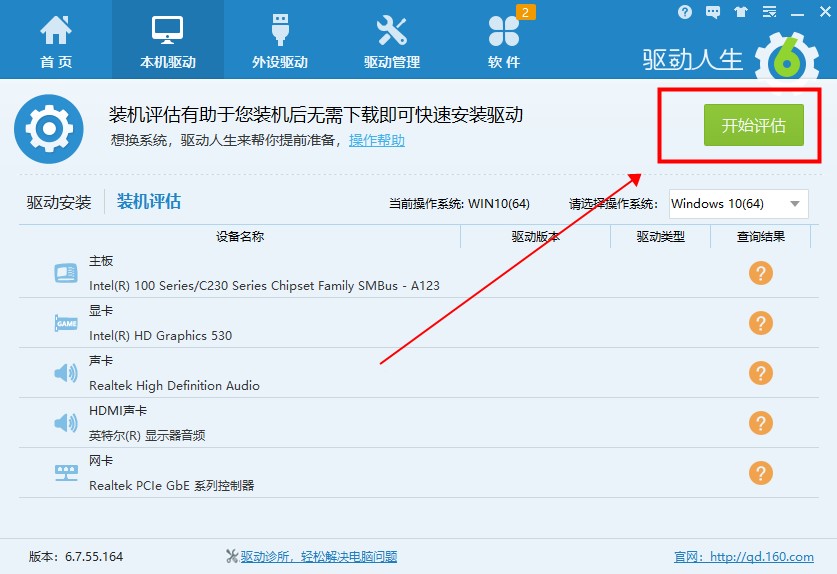
Task: Open the main menu icon in title bar
Action: click(769, 12)
